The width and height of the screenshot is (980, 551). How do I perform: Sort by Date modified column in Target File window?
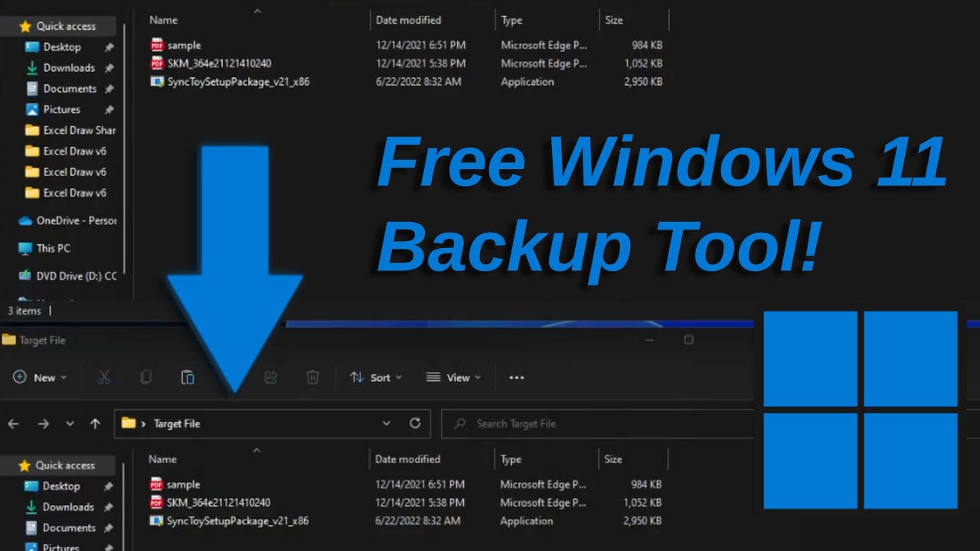click(407, 459)
